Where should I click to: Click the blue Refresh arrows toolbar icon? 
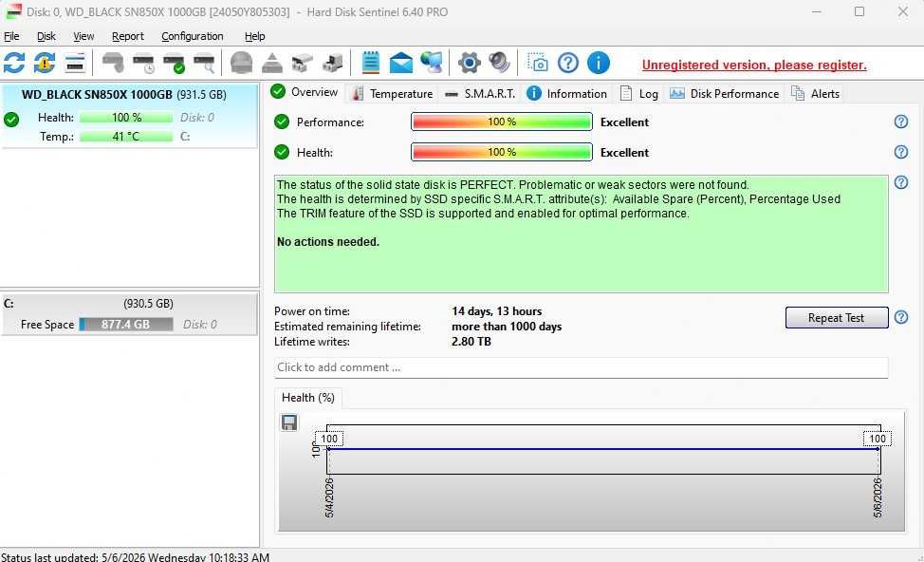(14, 63)
